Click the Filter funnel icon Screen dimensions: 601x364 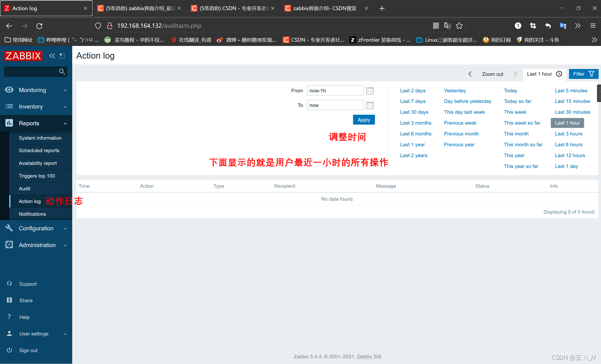tap(592, 74)
